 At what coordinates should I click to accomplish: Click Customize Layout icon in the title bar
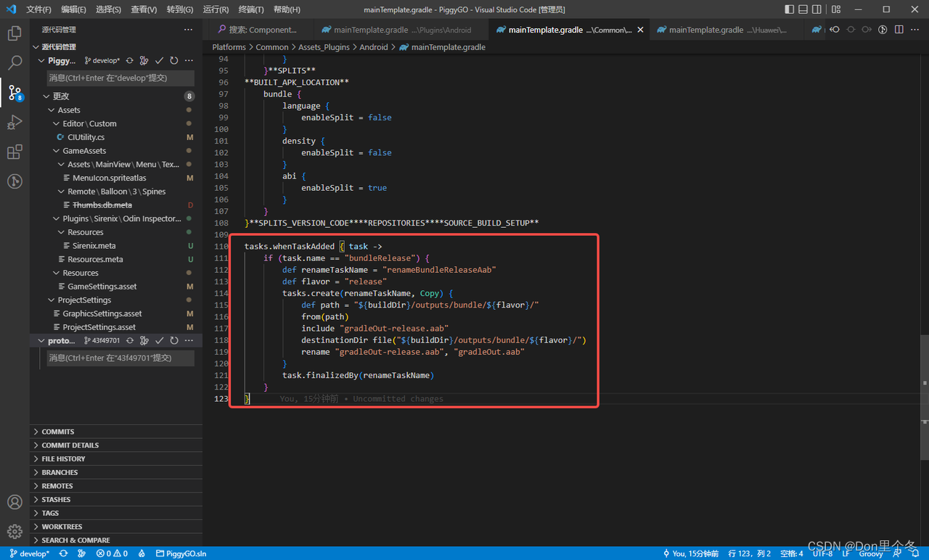point(836,9)
